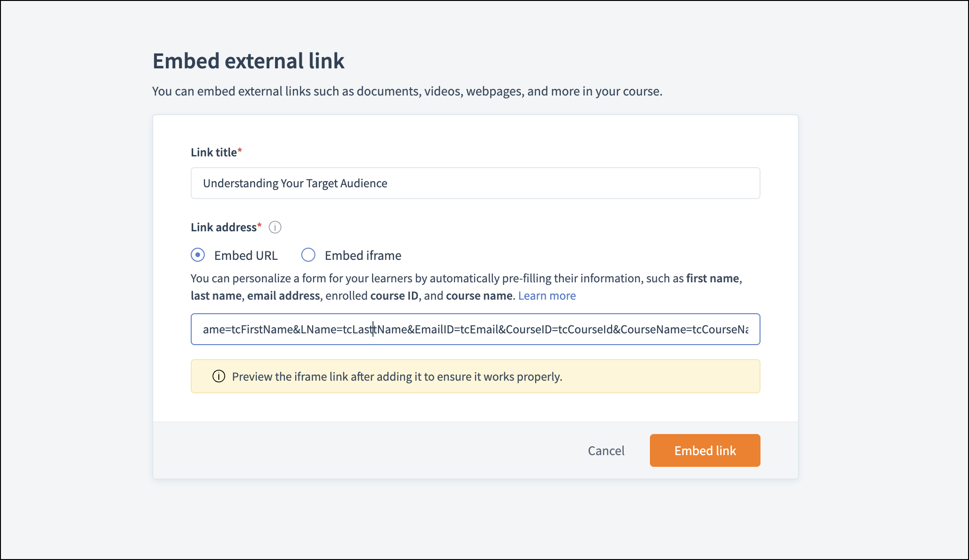
Task: Click the subtitle about embedding external links
Action: point(407,91)
